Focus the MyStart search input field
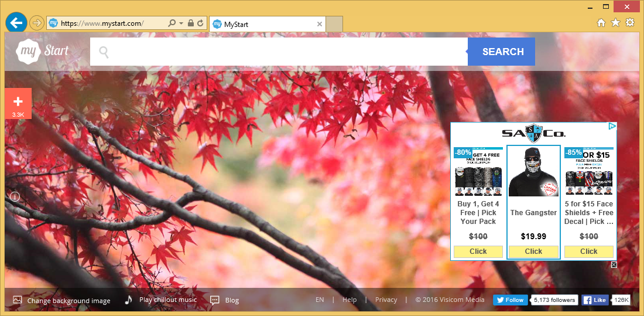Screen dimensions: 644x316 point(279,52)
